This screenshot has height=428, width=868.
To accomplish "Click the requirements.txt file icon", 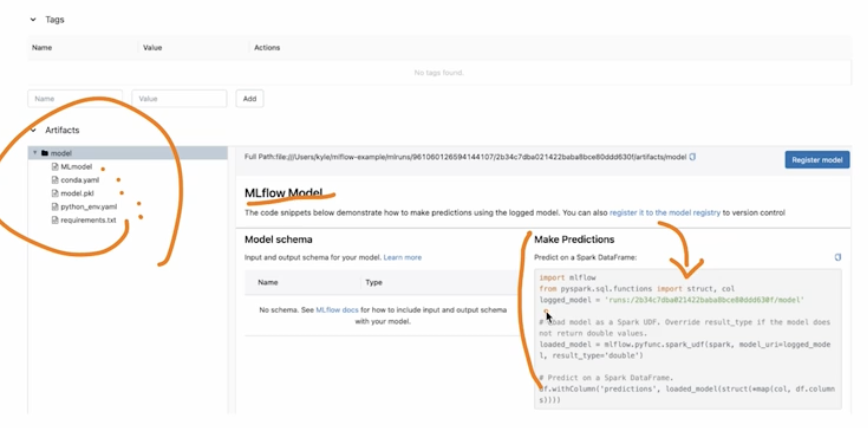I will tap(55, 220).
